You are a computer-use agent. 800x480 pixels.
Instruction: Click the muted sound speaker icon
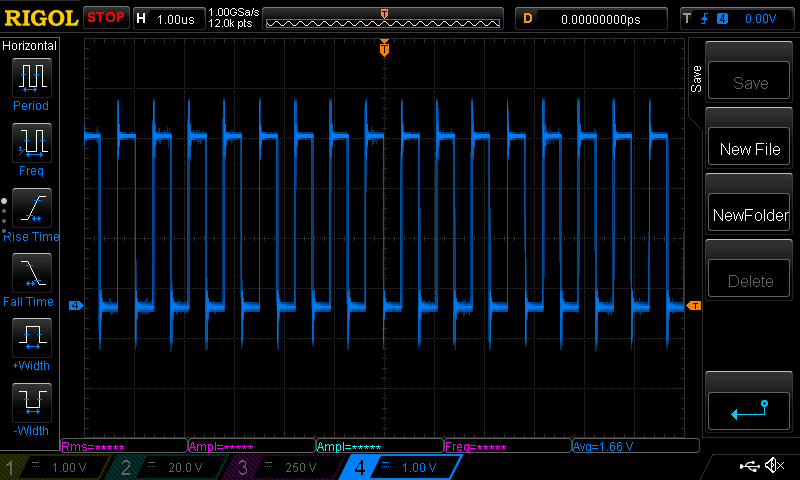[775, 465]
